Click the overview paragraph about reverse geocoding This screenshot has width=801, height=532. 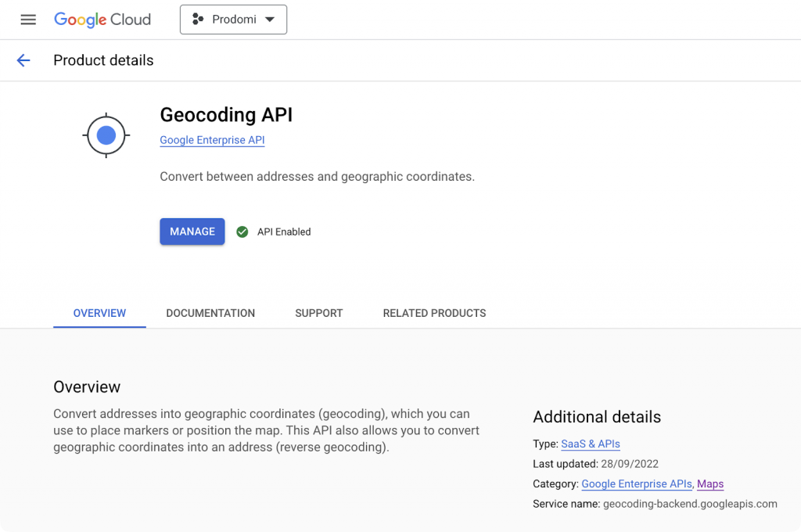(266, 430)
